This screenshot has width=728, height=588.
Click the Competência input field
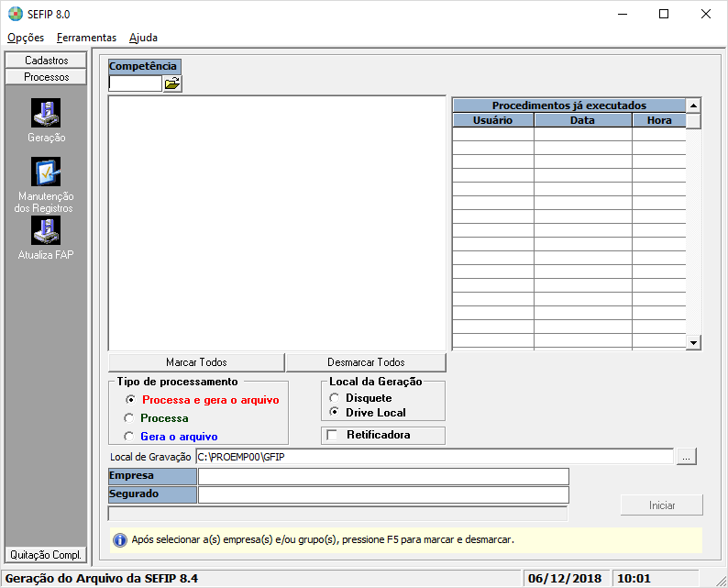135,83
